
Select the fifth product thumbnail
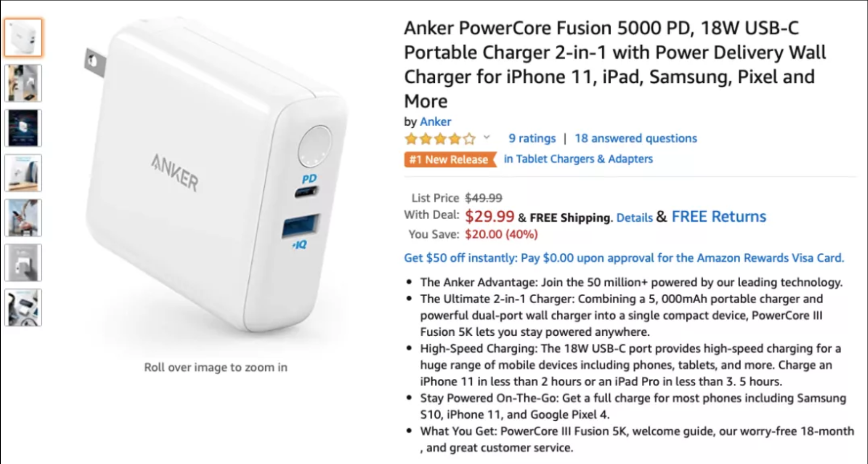click(x=23, y=218)
